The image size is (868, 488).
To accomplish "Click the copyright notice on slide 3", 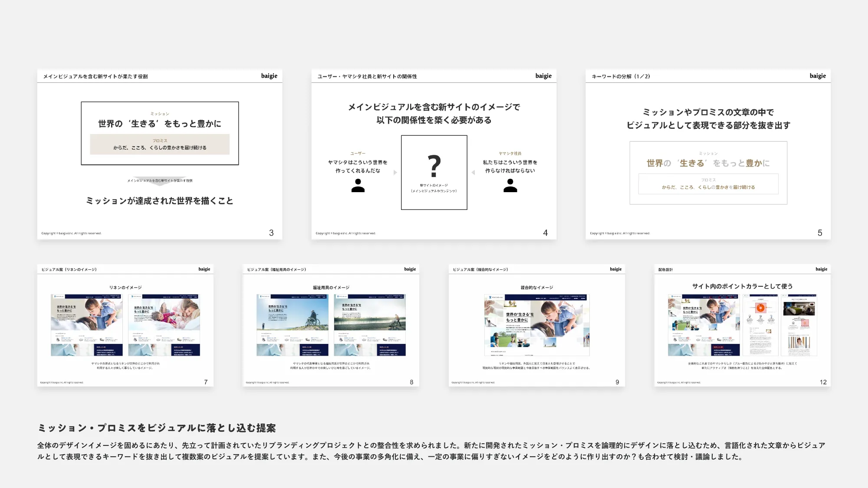I will pyautogui.click(x=71, y=233).
